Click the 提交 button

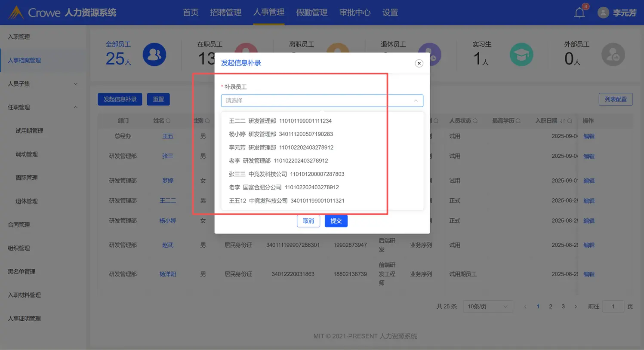(x=336, y=221)
